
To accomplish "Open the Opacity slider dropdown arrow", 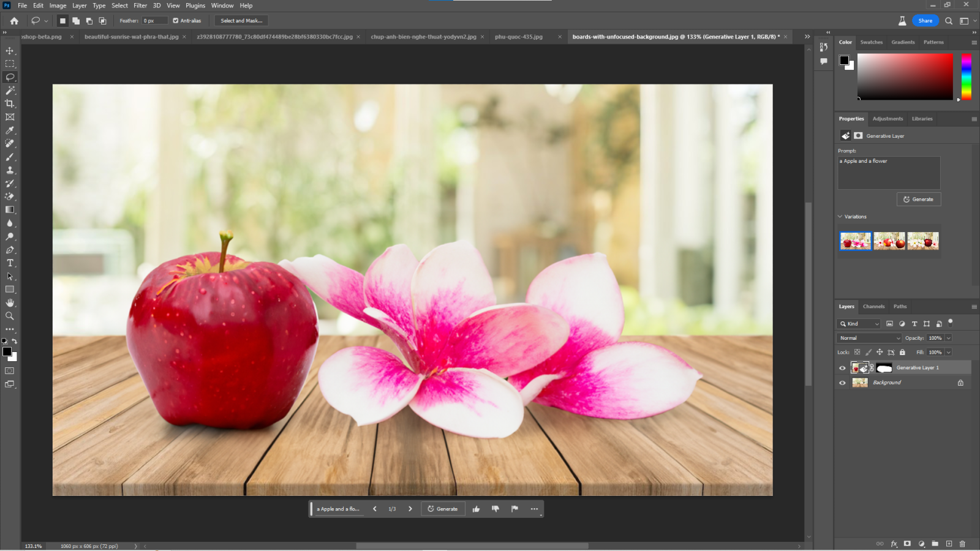I will coord(949,338).
